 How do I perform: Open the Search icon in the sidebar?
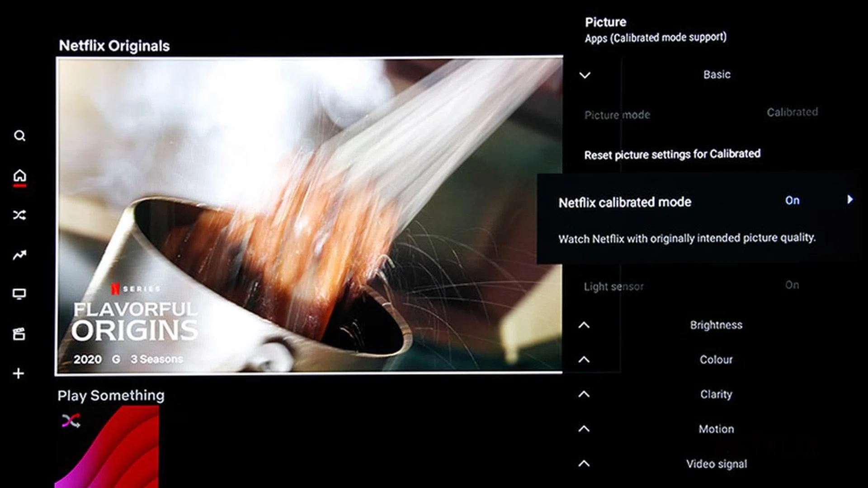click(19, 135)
